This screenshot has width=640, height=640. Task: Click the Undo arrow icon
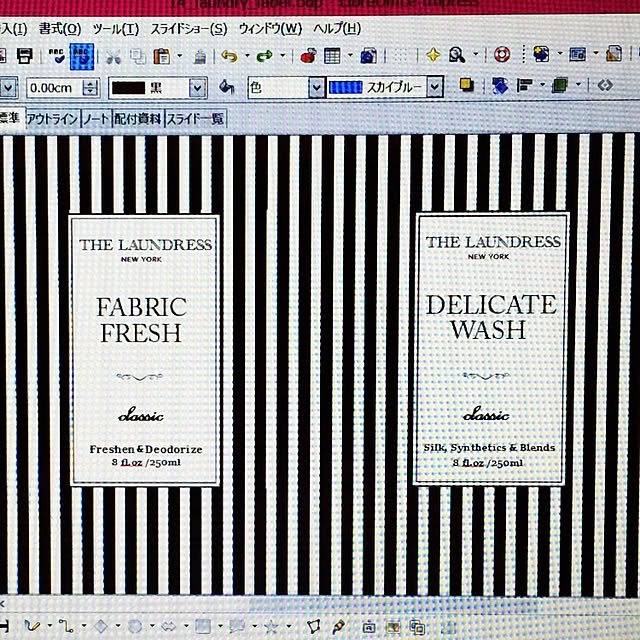tap(230, 56)
